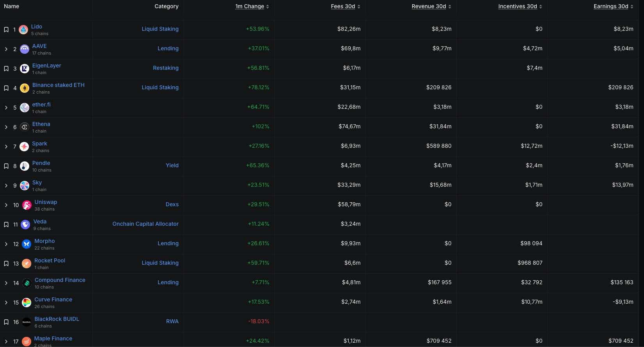Expand the Maple Finance row
Screen dimensions: 644x347
[6, 342]
